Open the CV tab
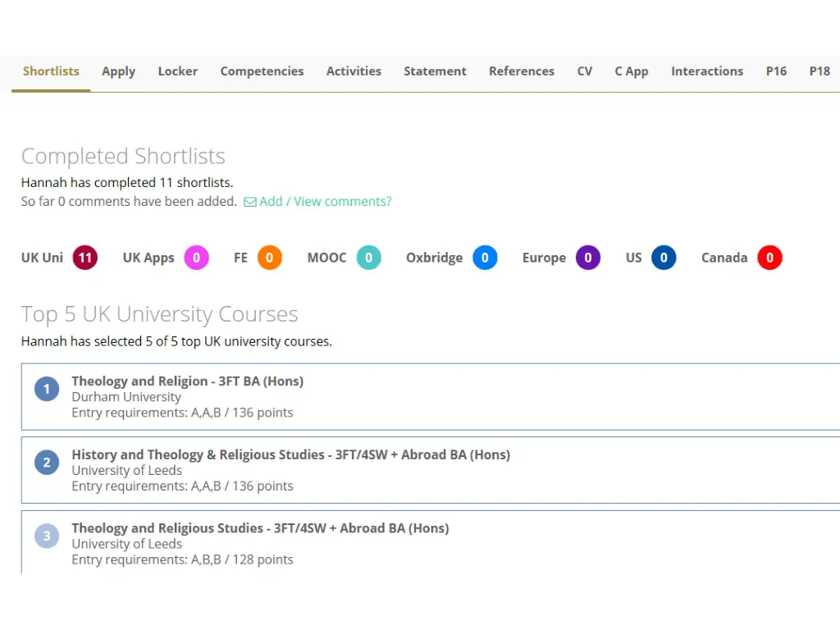The image size is (840, 630). pos(584,71)
